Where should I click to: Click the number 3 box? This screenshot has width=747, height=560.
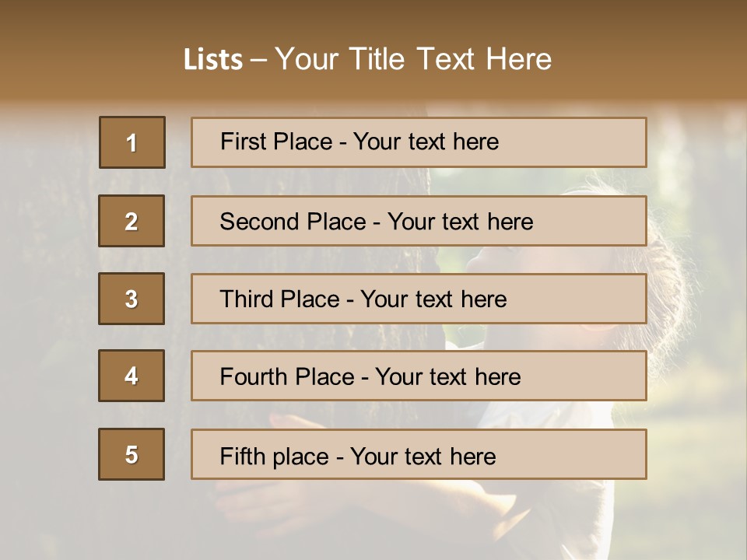[x=132, y=299]
